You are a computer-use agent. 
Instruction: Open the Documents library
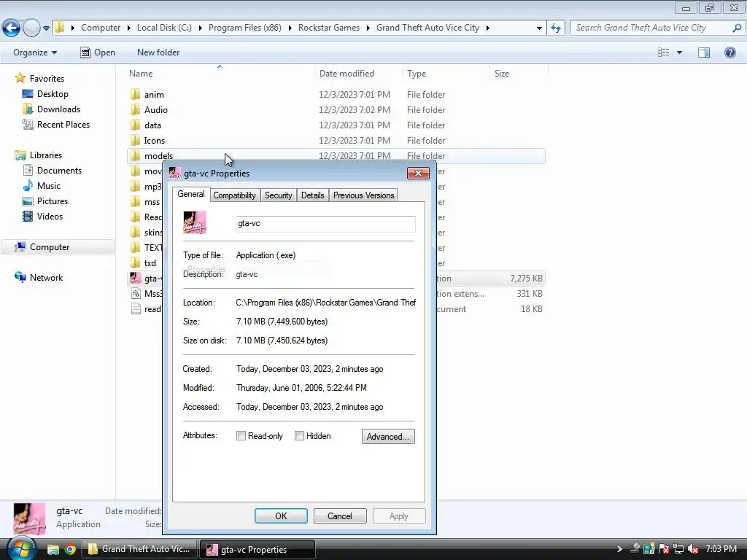coord(59,171)
